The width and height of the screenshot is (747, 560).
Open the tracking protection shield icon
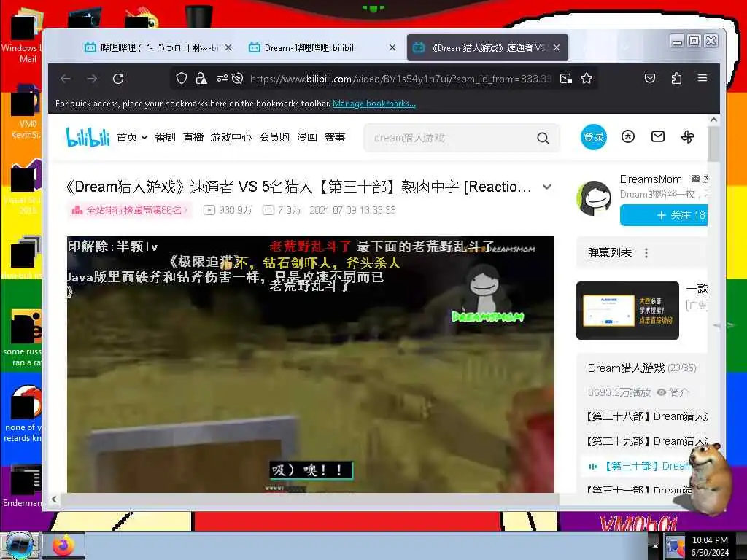(x=182, y=79)
